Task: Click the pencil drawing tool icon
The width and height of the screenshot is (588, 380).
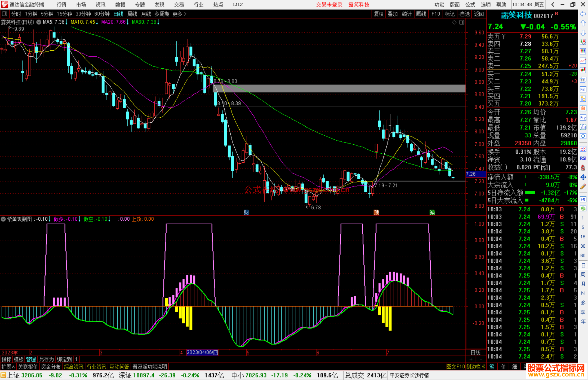Action: 583,187
